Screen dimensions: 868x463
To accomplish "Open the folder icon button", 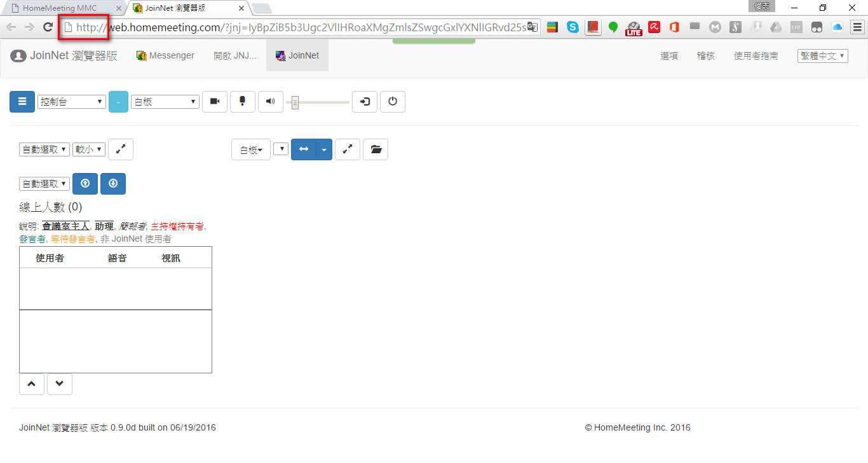I will [x=376, y=149].
